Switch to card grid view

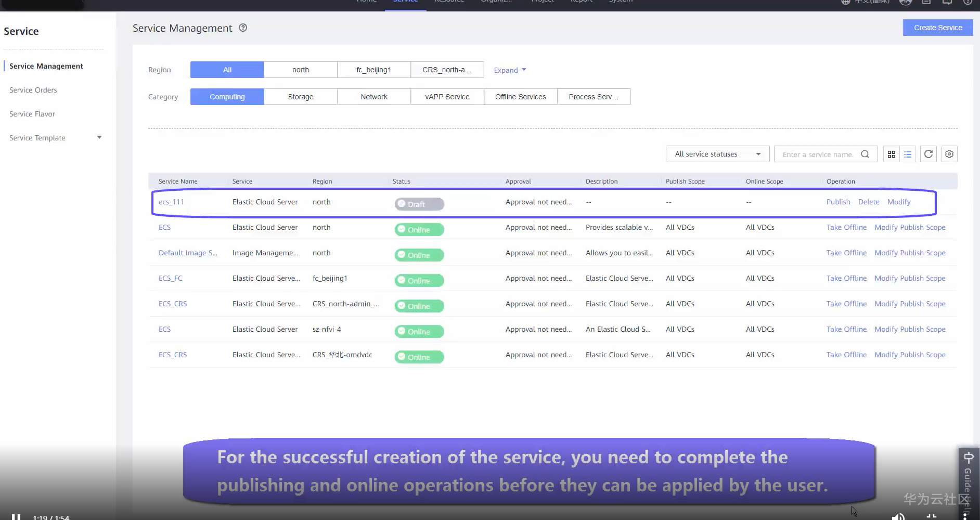892,154
